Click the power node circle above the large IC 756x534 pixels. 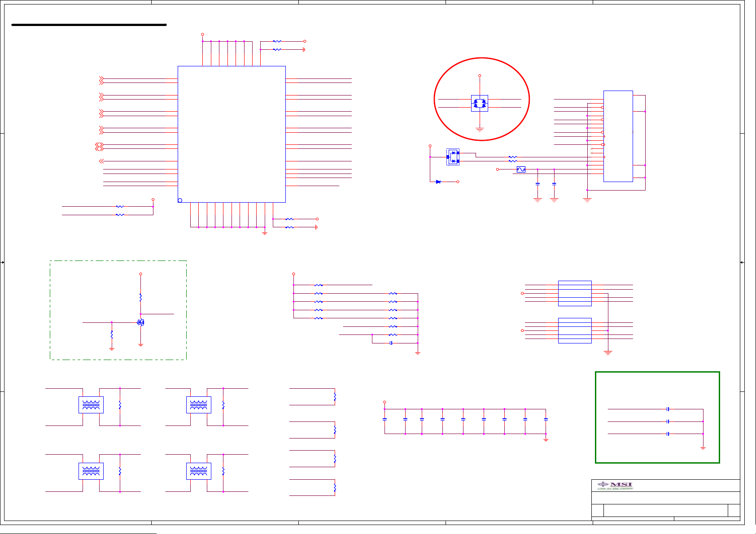(x=202, y=34)
